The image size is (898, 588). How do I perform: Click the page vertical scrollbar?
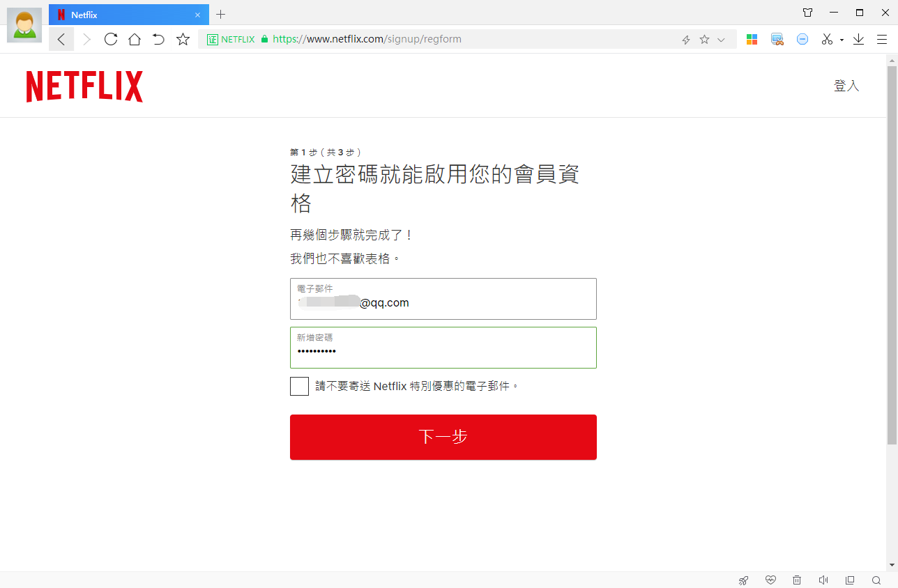pyautogui.click(x=892, y=254)
